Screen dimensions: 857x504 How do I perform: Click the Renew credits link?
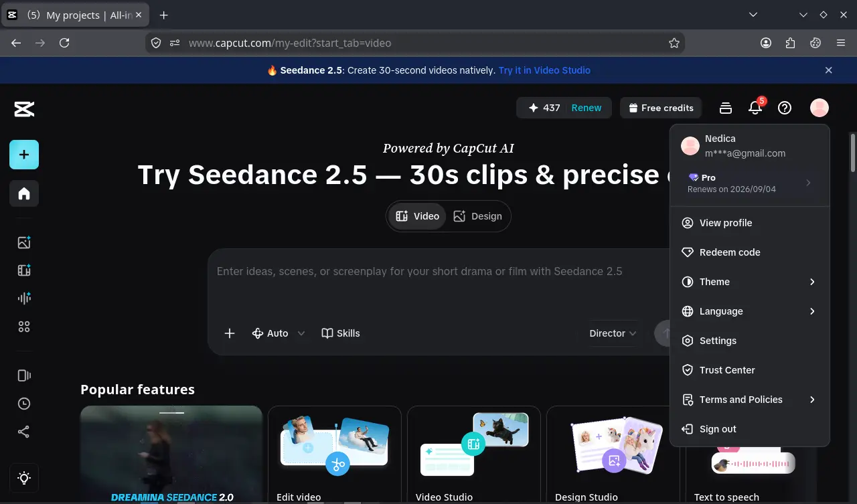587,108
